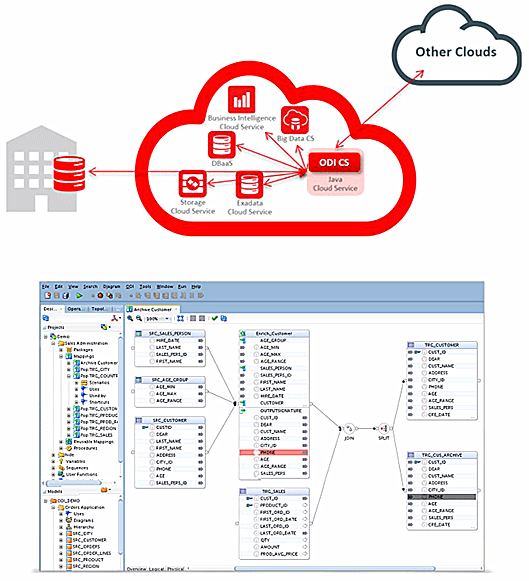Click the fit-to-window blue brackets icon

(180, 318)
